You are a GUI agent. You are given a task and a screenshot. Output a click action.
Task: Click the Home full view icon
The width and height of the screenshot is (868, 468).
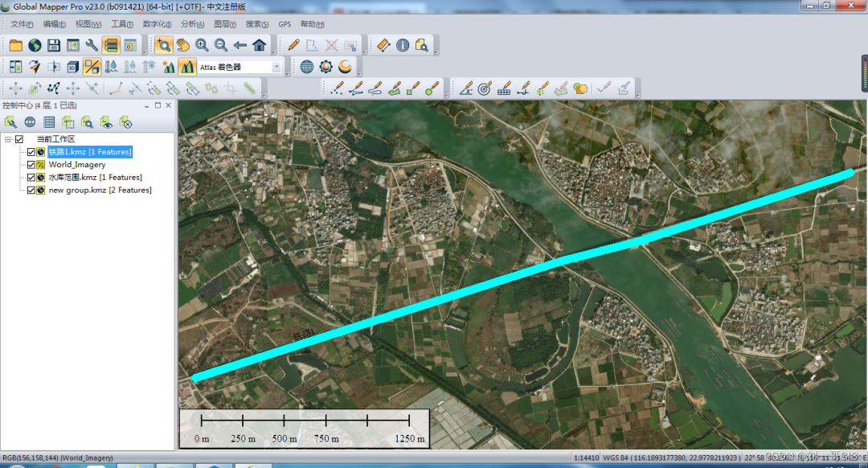tap(259, 45)
